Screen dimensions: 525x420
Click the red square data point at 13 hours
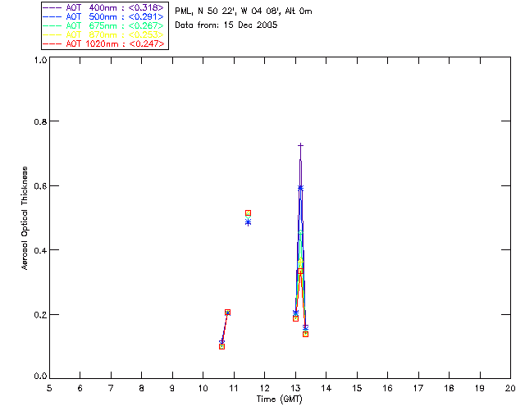point(295,318)
